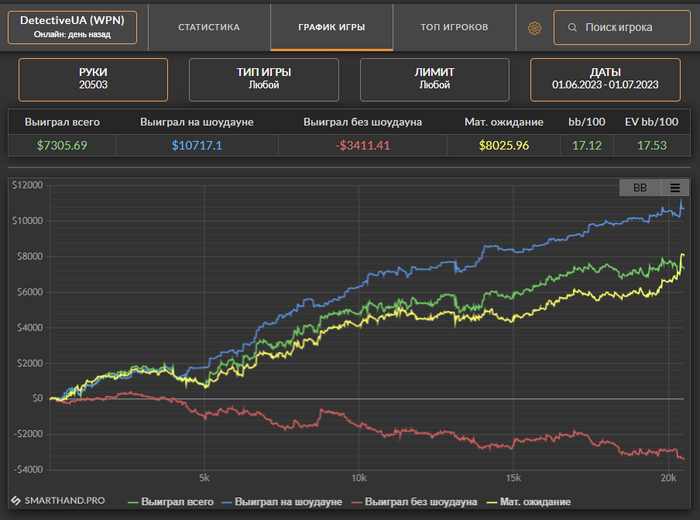Screen dimensions: 700x520
Task: Select the 'График игры' tab
Action: 332,27
